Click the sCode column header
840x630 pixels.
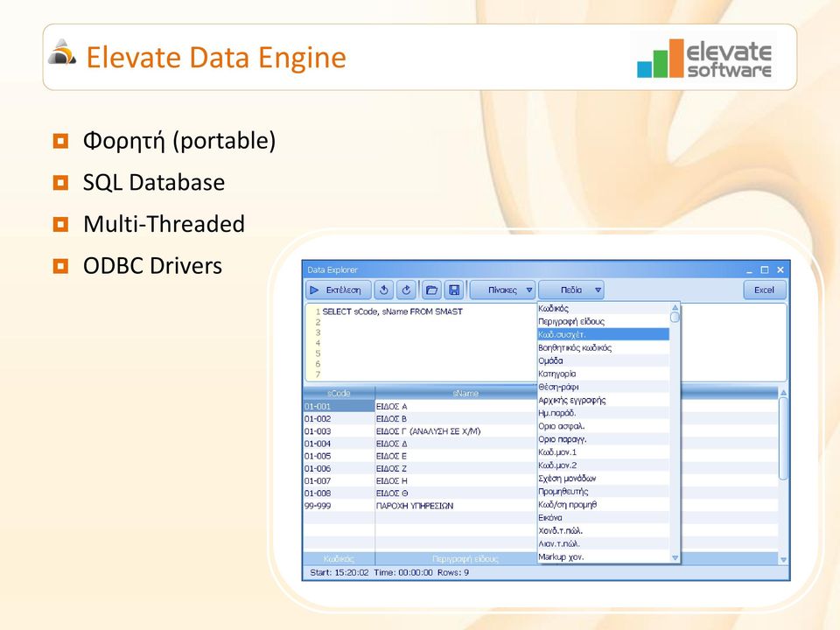click(x=339, y=393)
